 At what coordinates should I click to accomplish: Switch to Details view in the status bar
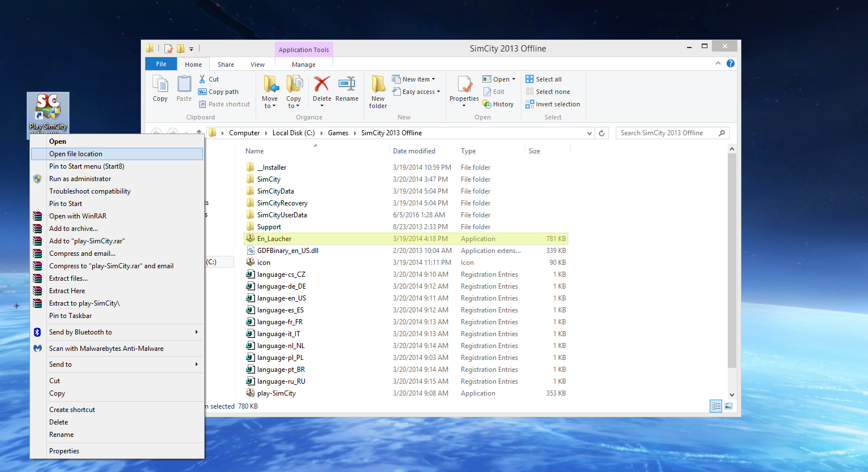coord(715,406)
